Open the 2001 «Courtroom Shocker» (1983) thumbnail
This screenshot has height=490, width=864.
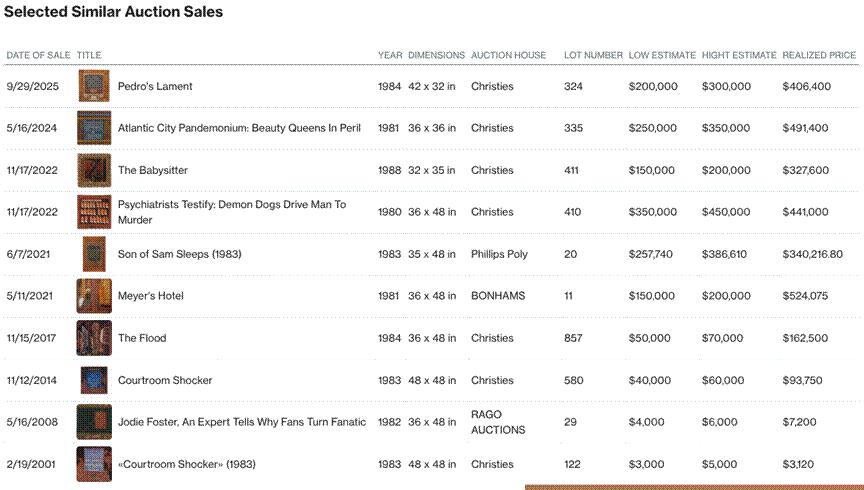click(94, 464)
